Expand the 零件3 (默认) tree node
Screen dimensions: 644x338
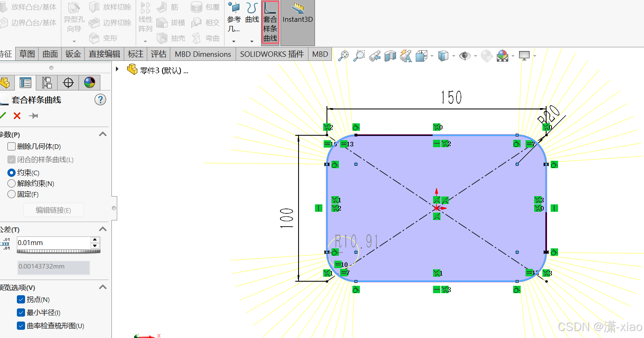(117, 69)
